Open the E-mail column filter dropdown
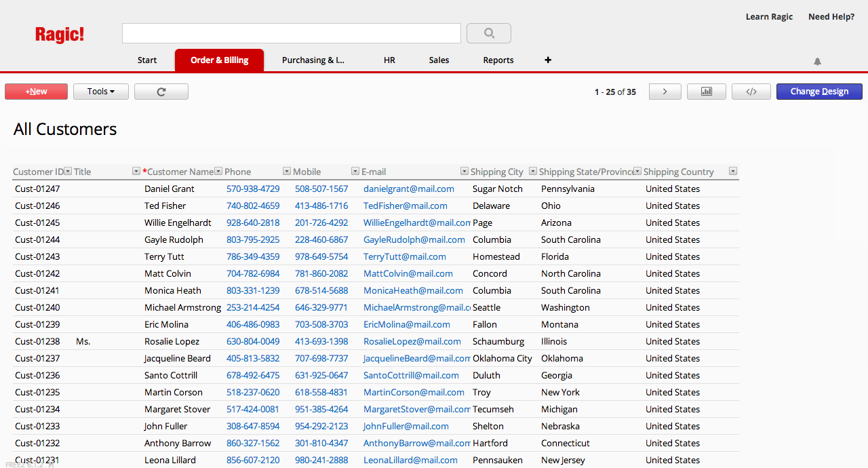Image resolution: width=868 pixels, height=468 pixels. click(x=465, y=172)
